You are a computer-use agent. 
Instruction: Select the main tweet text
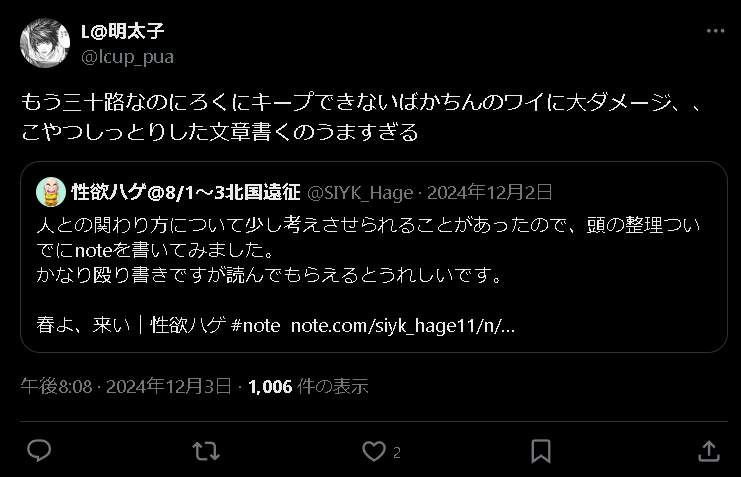coord(362,117)
